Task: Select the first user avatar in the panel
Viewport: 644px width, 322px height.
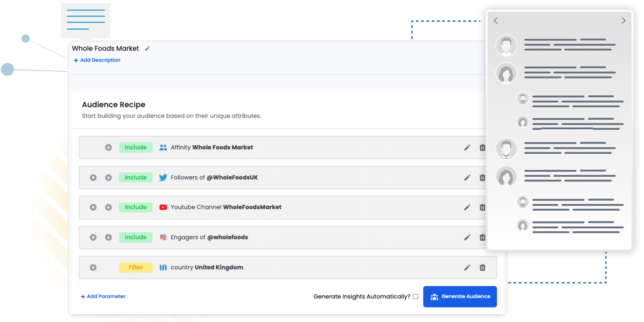Action: (x=506, y=45)
